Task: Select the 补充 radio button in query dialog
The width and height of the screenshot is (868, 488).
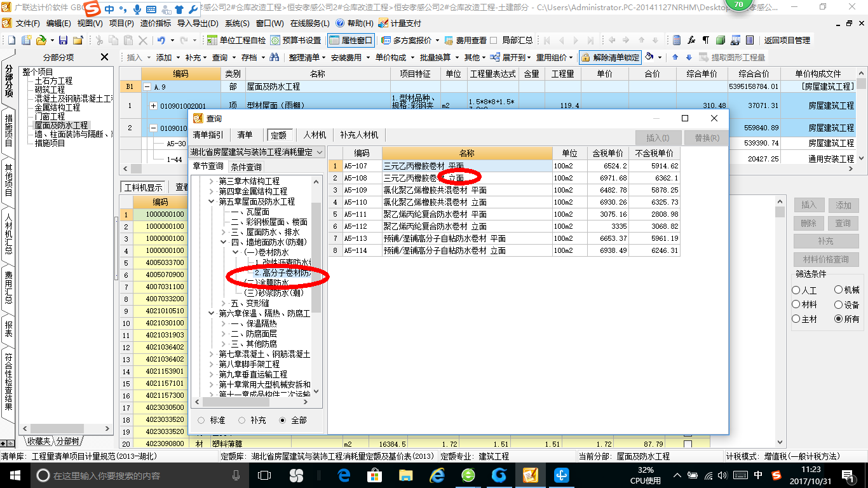Action: (242, 420)
